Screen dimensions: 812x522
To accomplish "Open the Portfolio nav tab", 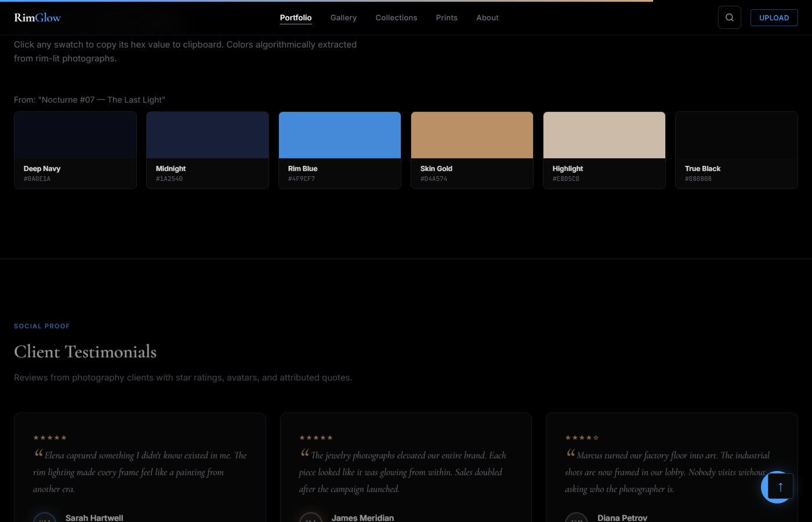I will 296,17.
